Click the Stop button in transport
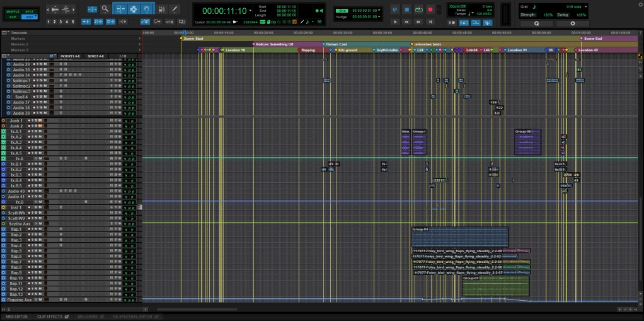The height and width of the screenshot is (321, 644). pyautogui.click(x=406, y=9)
